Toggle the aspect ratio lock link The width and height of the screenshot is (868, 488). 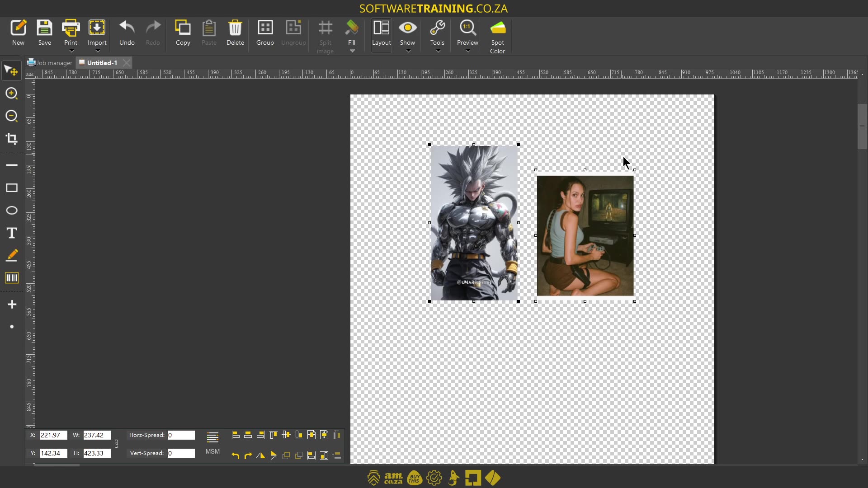(116, 444)
